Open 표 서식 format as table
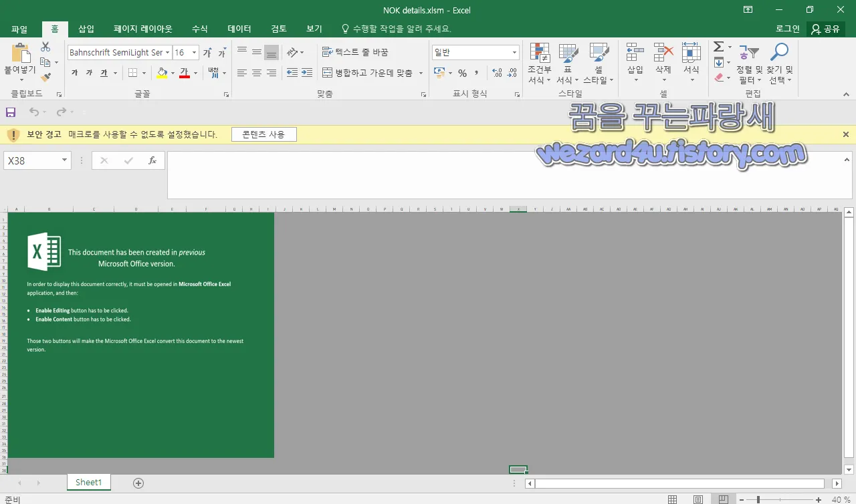Screen dimensions: 856x504 568,64
